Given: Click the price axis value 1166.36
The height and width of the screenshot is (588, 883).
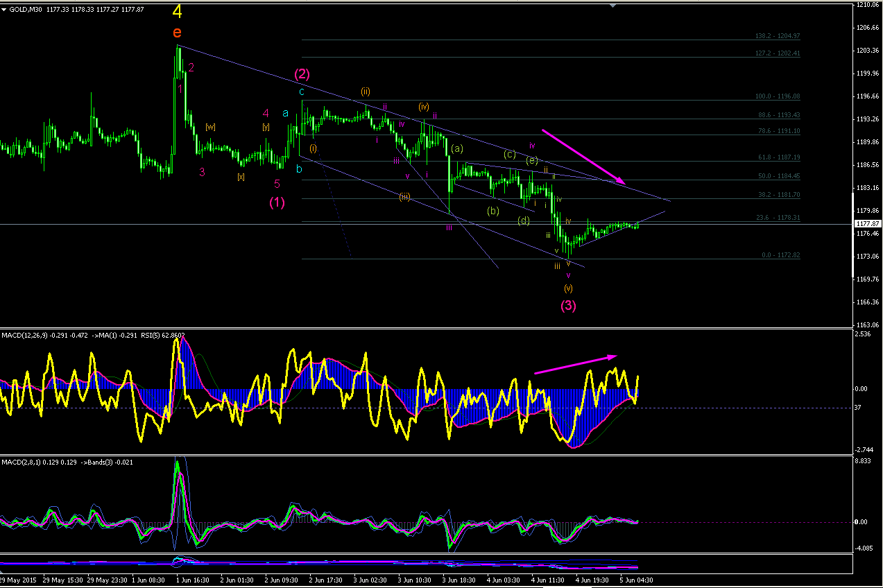Looking at the screenshot, I should click(x=868, y=302).
